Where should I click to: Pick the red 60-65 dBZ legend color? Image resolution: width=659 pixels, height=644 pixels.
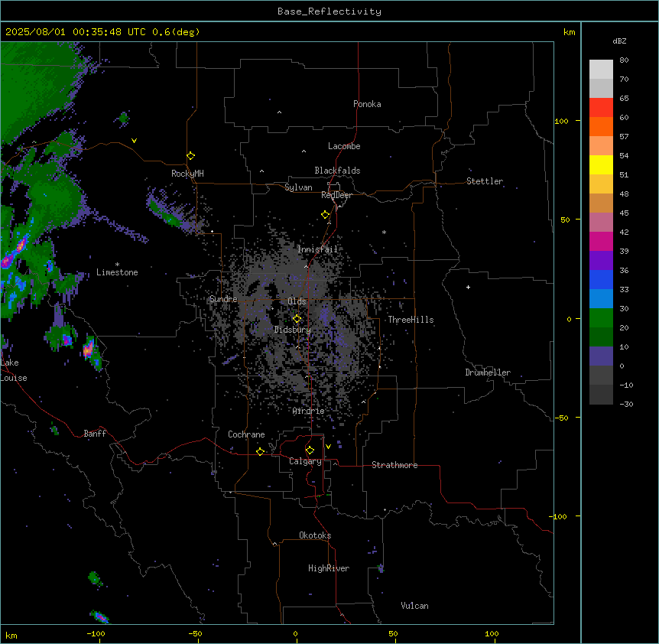[x=601, y=108]
